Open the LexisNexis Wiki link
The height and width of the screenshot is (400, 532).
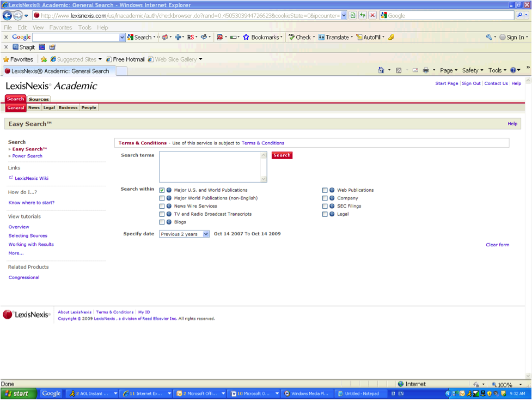pos(32,178)
